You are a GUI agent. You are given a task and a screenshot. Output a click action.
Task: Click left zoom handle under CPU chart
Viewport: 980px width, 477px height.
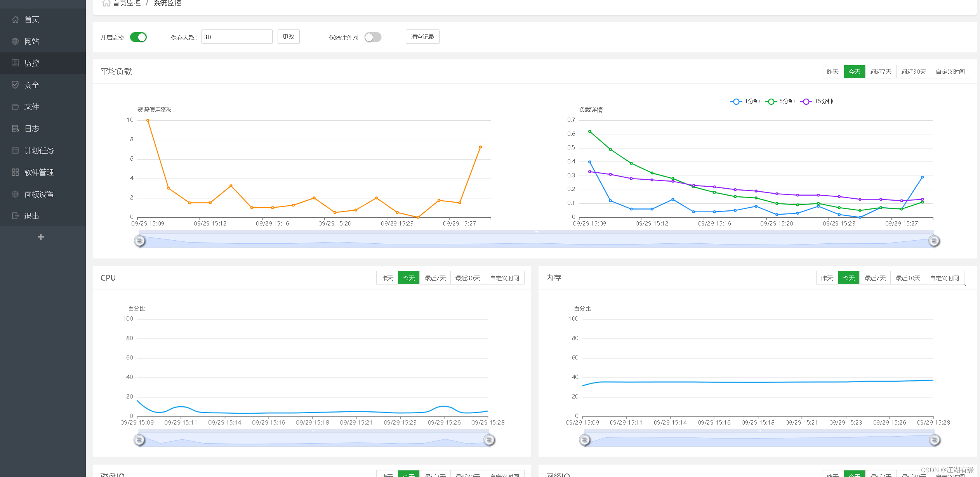[x=139, y=440]
